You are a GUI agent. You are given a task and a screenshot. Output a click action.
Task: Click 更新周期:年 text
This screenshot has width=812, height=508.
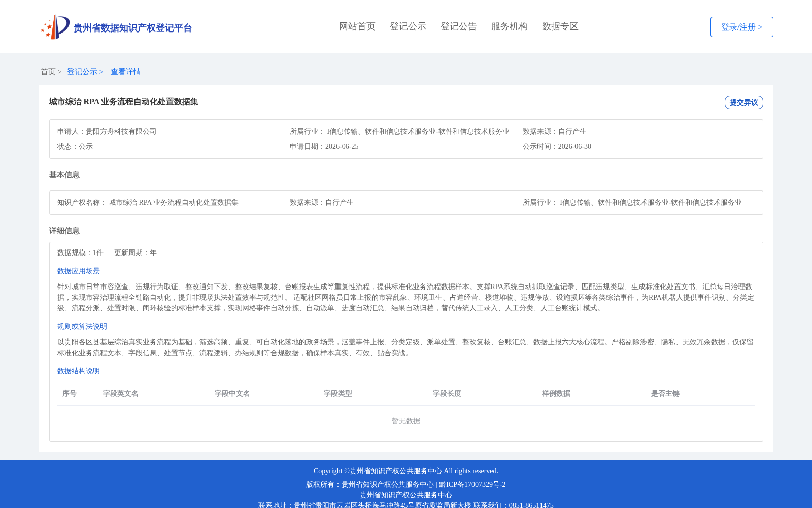point(136,252)
